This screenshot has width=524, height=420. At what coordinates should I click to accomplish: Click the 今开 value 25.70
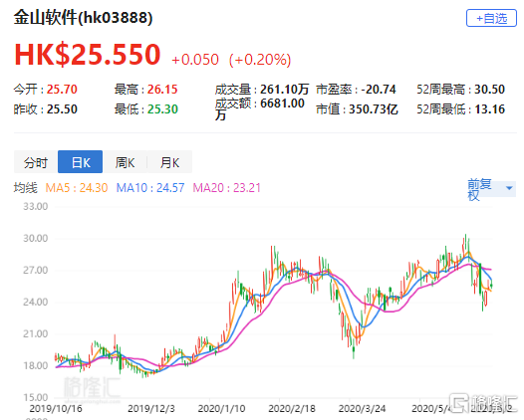(62, 90)
